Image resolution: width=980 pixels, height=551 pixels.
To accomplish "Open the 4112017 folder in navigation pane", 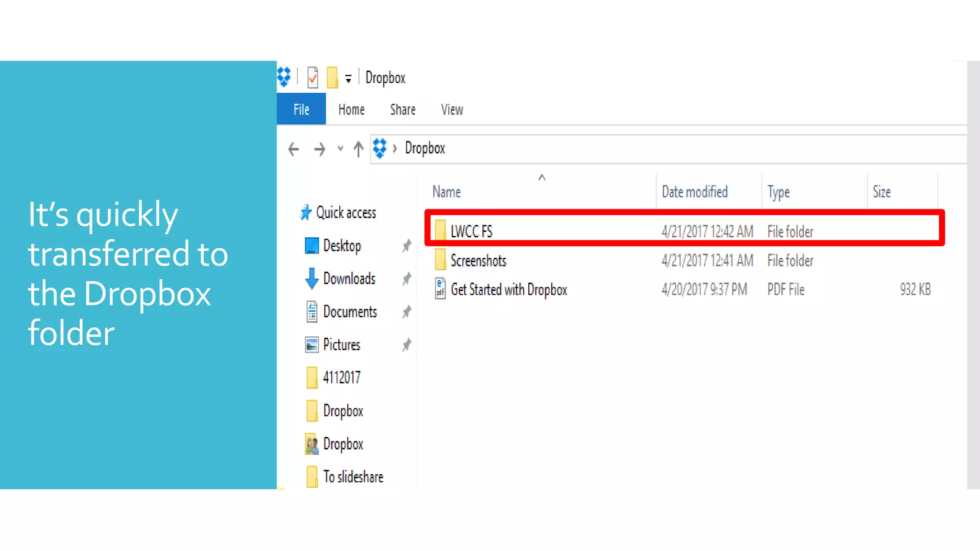I will coord(341,378).
